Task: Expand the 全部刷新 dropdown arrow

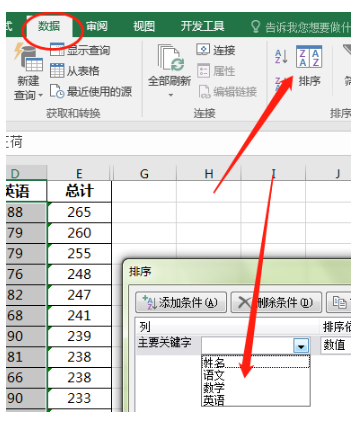Action: [171, 95]
